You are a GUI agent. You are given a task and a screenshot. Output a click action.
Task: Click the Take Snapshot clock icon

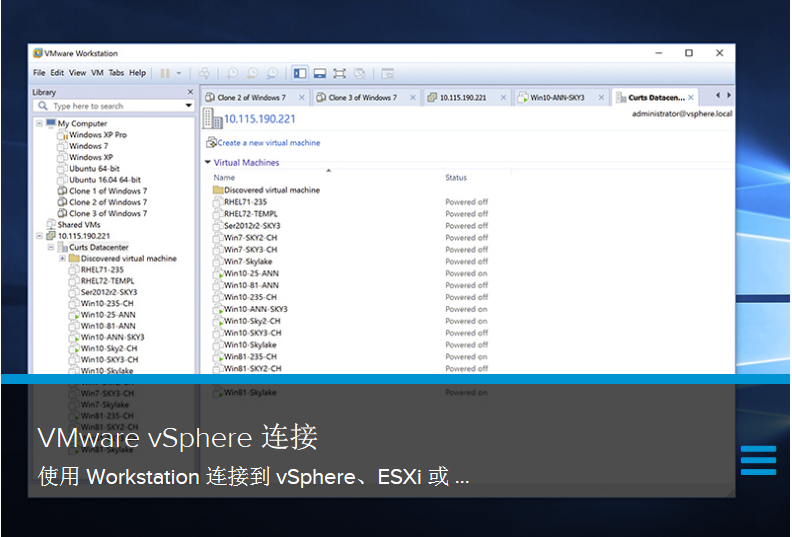tap(232, 73)
